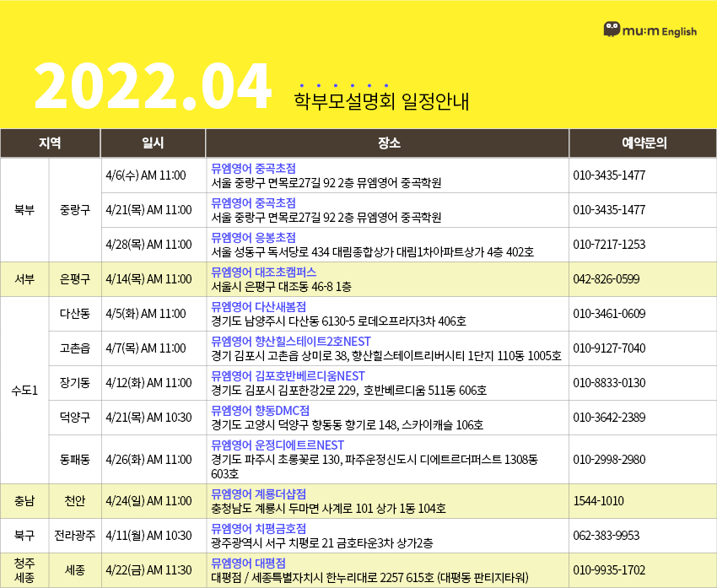Select address 충청남도 계룡시 두마면 사계로 101
This screenshot has height=588, width=717.
pos(292,509)
